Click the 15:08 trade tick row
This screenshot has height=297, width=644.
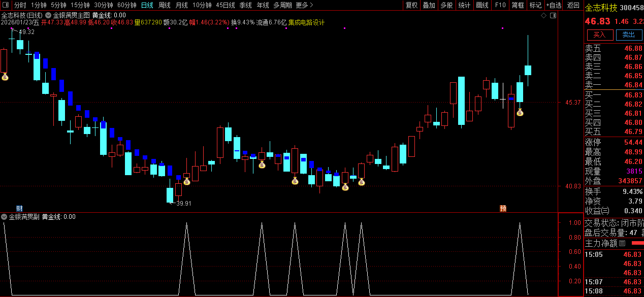point(614,291)
